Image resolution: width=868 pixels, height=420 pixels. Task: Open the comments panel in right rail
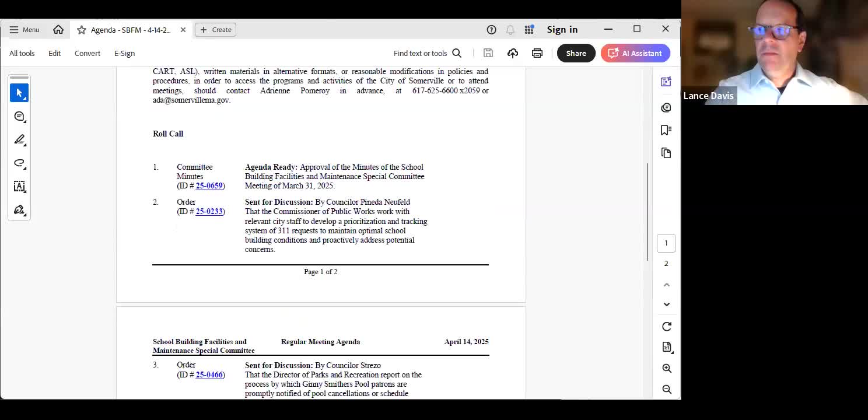pyautogui.click(x=666, y=107)
